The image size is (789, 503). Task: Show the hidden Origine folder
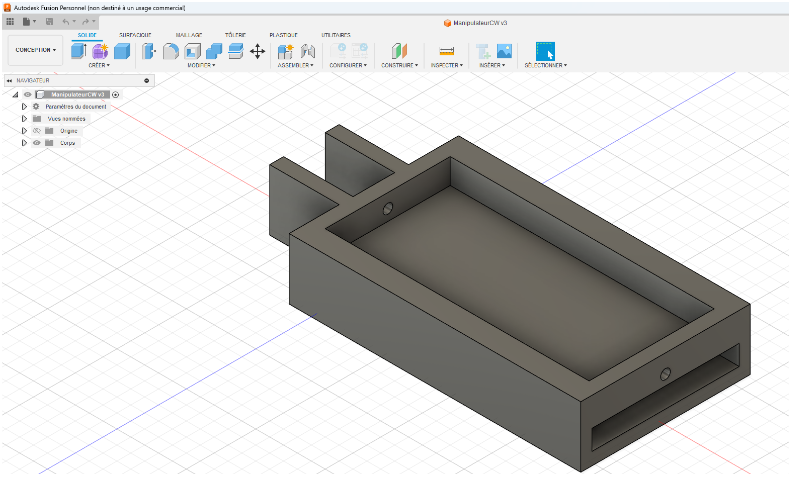click(36, 131)
